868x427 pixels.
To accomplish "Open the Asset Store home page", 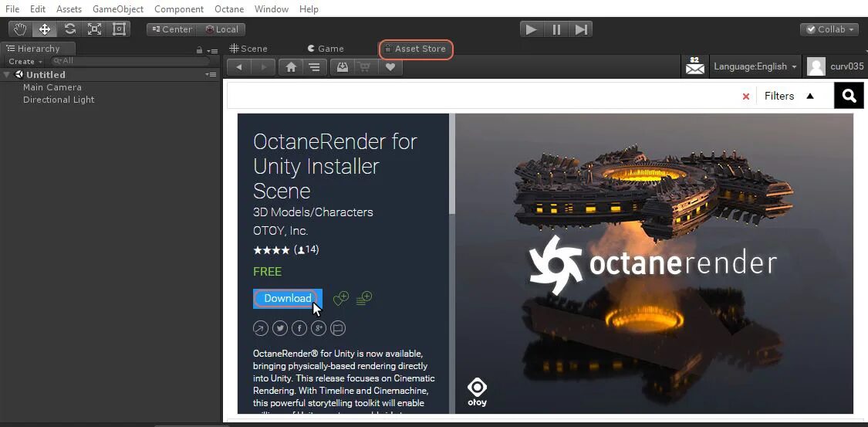I will point(291,67).
